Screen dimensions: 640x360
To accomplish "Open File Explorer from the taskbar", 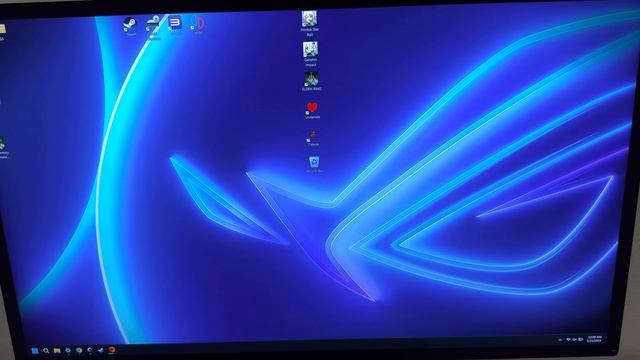I will pos(57,351).
